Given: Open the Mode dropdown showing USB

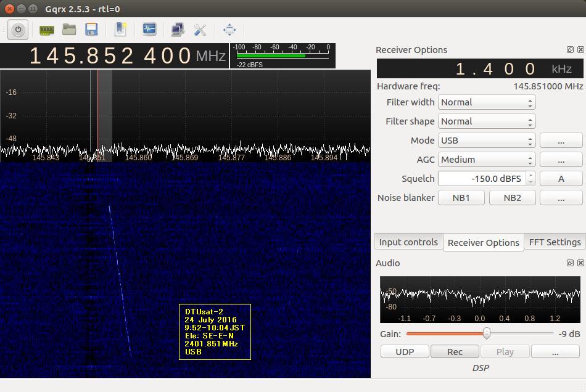Looking at the screenshot, I should [487, 141].
